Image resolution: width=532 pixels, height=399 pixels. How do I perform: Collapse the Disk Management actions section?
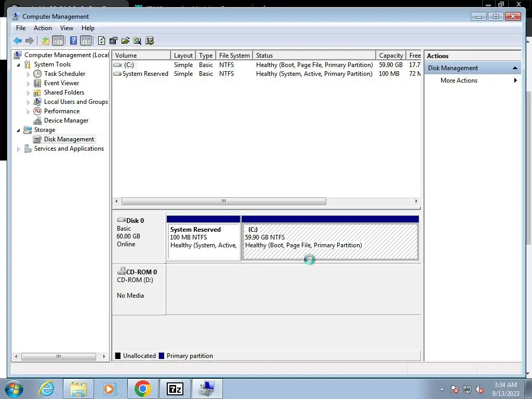[515, 68]
